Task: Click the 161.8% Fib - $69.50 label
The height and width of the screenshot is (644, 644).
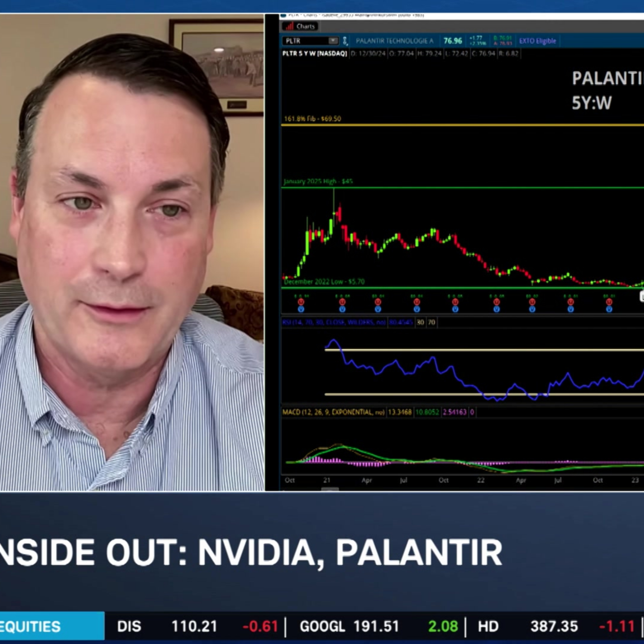Action: (x=312, y=119)
